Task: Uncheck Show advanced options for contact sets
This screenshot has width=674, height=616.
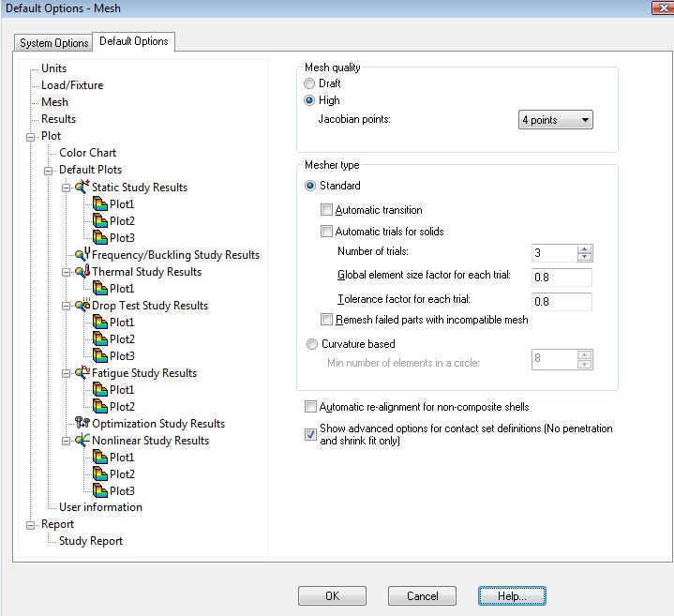Action: click(x=310, y=435)
